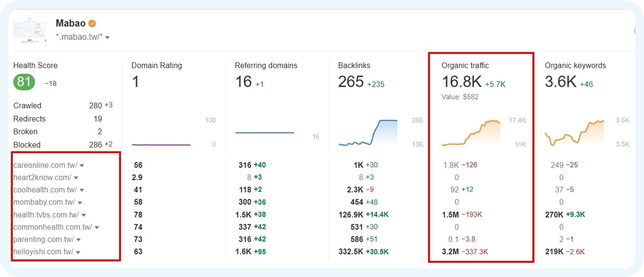Expand the coolhealth.com.tw/ dropdown arrow
Viewport: 644px width, 277px height.
click(82, 190)
